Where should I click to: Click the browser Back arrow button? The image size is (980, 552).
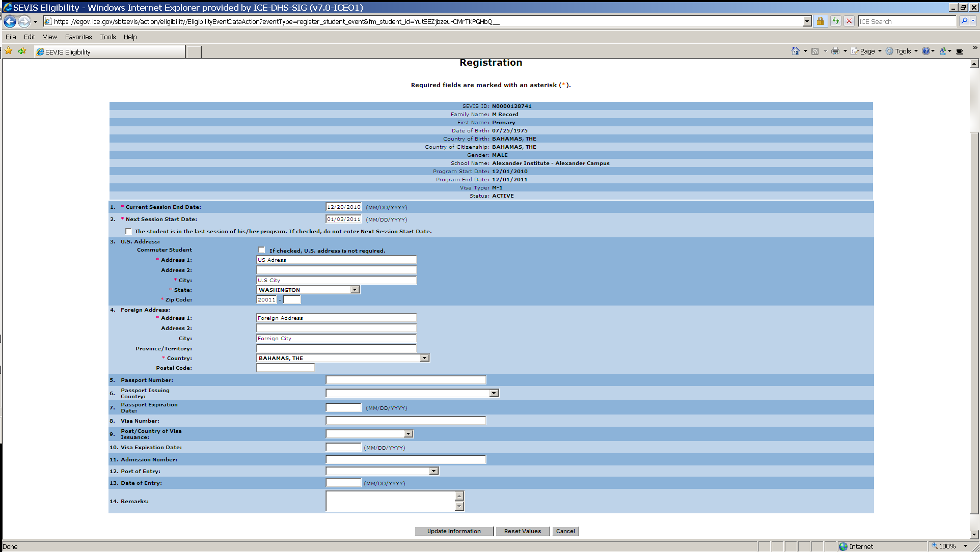[x=10, y=21]
